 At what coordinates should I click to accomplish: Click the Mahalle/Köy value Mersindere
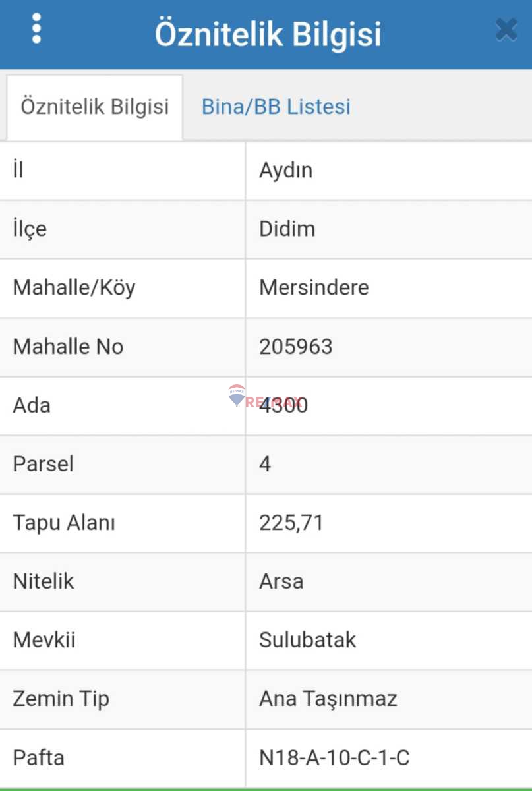313,288
